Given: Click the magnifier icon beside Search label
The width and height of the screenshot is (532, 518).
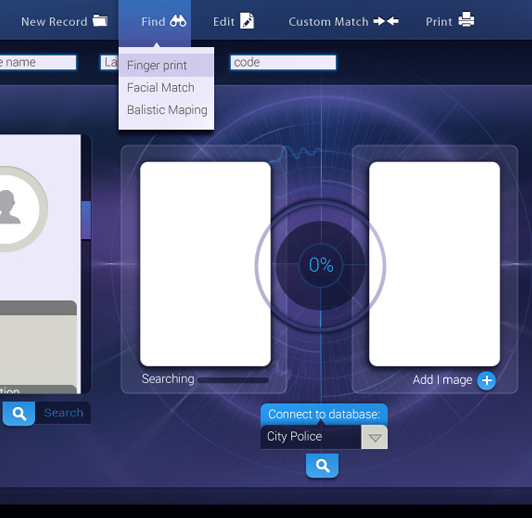Looking at the screenshot, I should click(x=19, y=414).
